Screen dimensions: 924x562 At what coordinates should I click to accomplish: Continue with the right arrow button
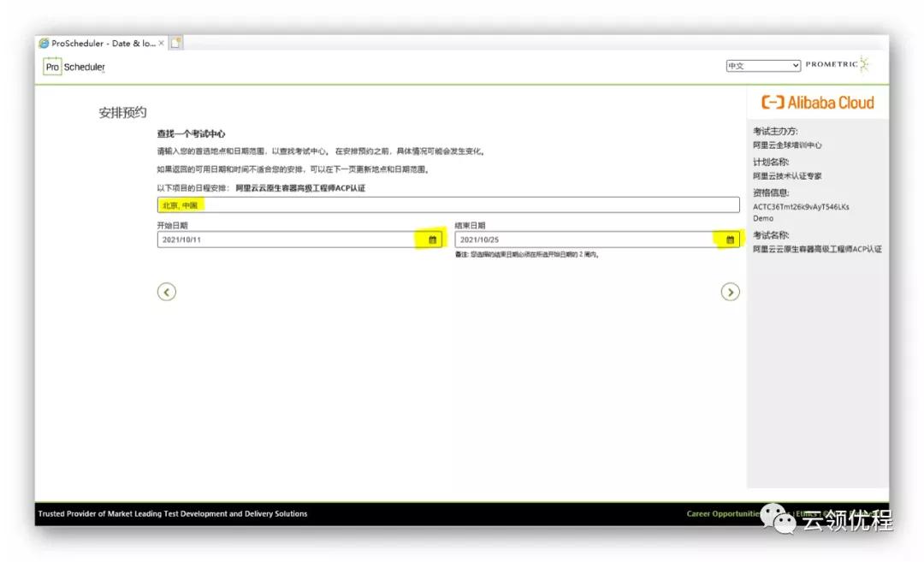point(730,293)
